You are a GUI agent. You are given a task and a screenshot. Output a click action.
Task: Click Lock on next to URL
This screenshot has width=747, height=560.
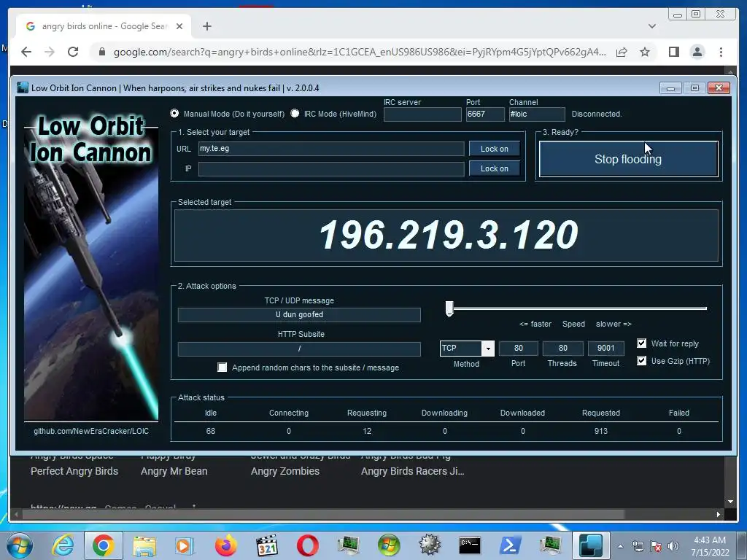(494, 149)
